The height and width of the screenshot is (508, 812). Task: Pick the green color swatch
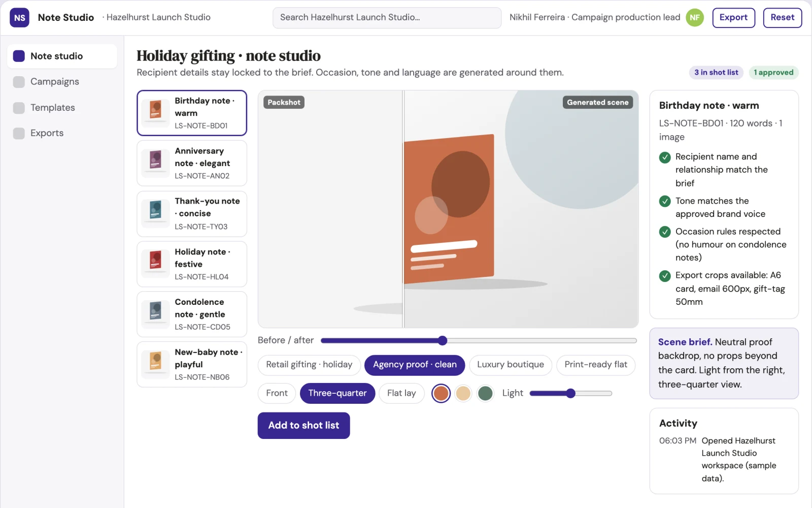click(x=485, y=393)
